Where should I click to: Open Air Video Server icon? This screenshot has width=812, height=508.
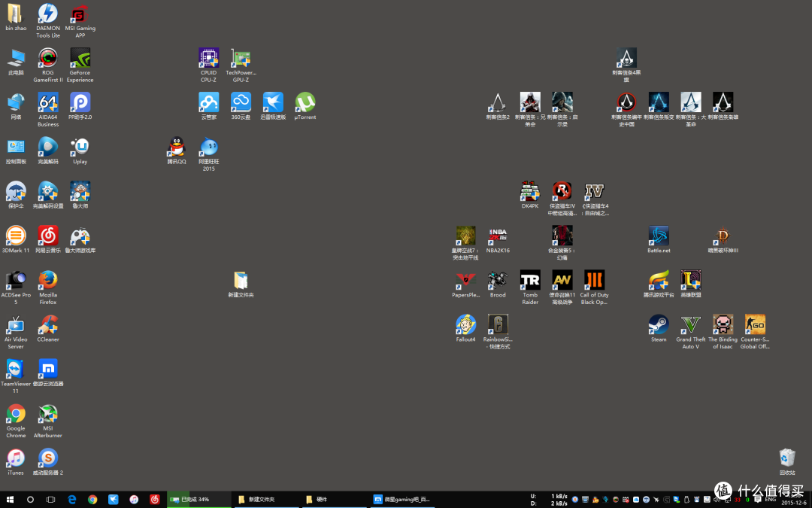click(x=16, y=332)
